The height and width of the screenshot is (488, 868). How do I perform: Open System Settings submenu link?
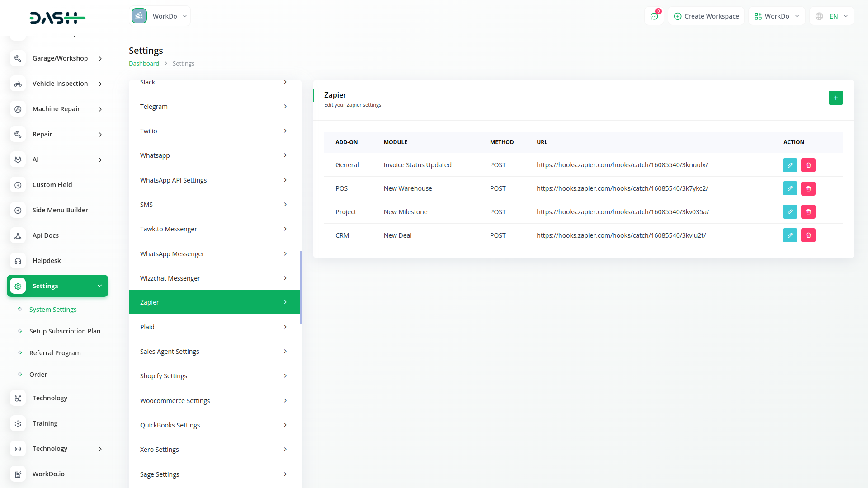click(53, 310)
